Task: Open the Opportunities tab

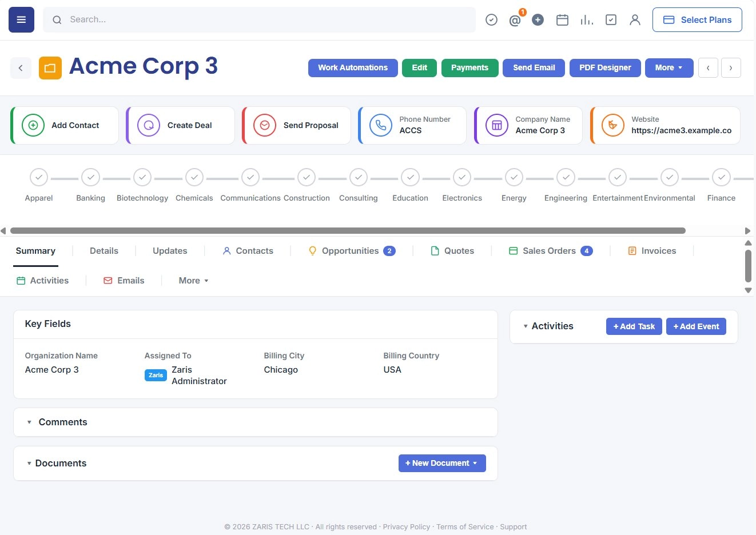Action: [352, 251]
